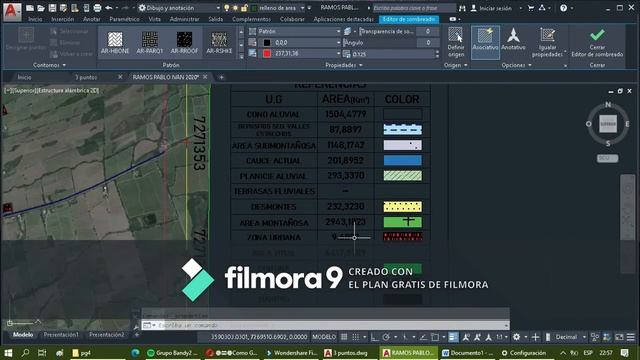Click the status bar customization menu icon
The image size is (640, 360).
tap(631, 337)
